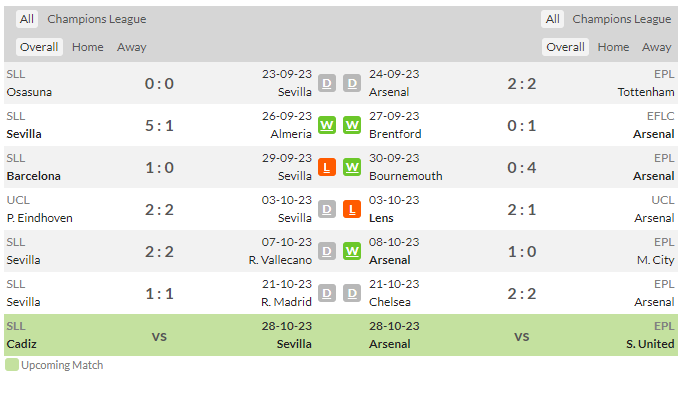This screenshot has width=682, height=399.
Task: Click Arsenal's draw badge against Chelsea
Action: point(352,294)
